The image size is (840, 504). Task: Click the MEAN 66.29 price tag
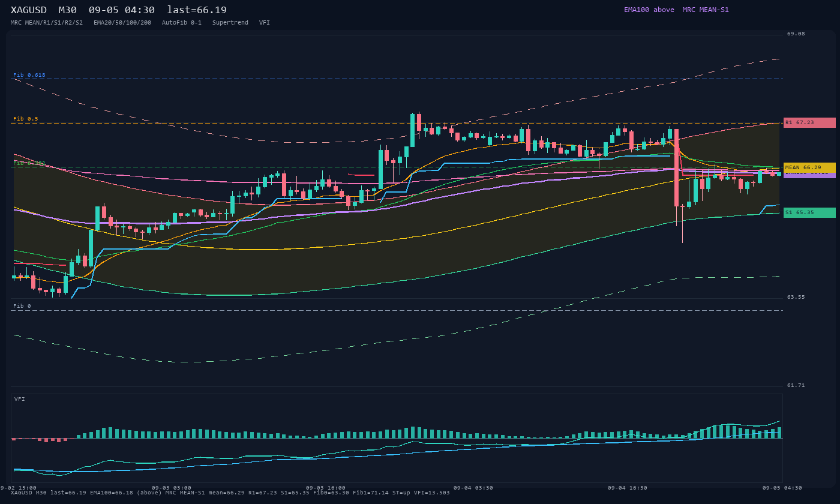809,167
